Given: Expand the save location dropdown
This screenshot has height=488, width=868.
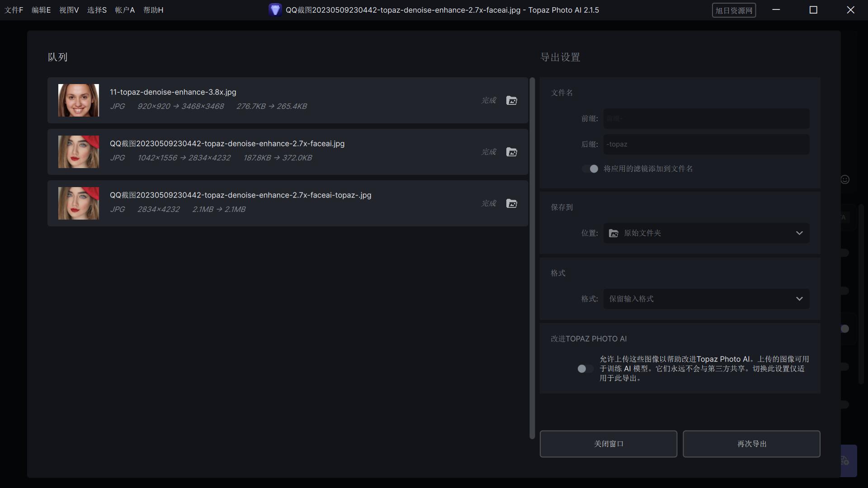Looking at the screenshot, I should (799, 233).
